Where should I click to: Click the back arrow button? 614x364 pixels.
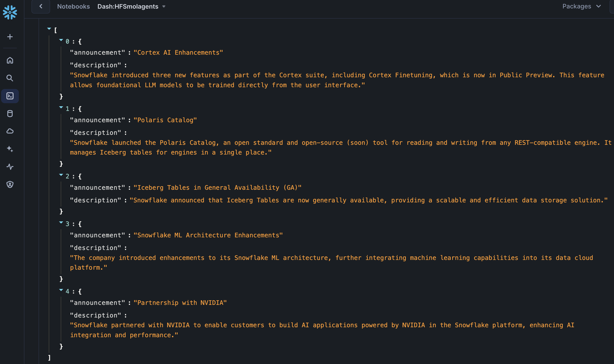[x=41, y=6]
